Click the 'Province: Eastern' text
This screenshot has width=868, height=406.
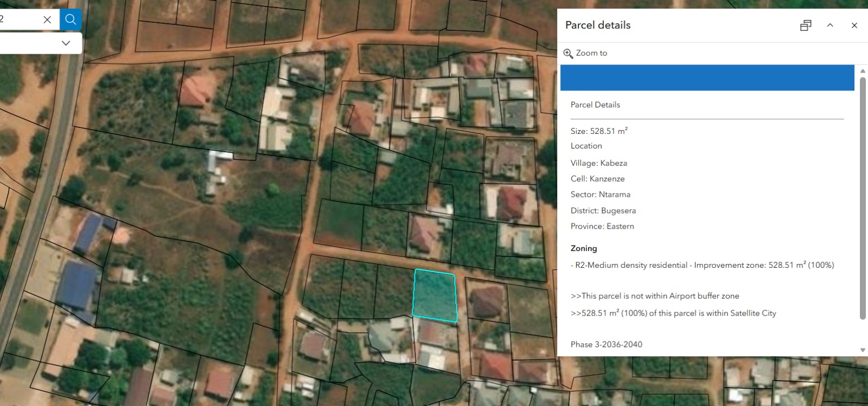click(x=602, y=227)
